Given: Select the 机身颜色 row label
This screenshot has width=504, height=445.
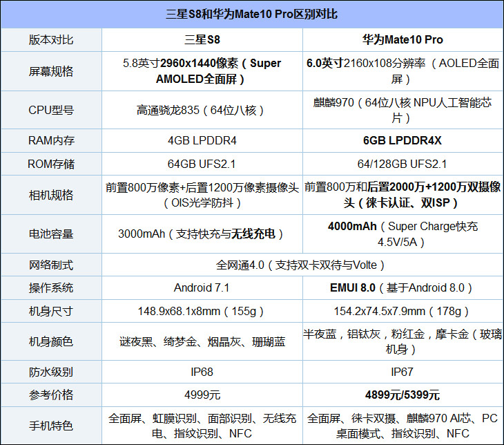Looking at the screenshot, I should (x=51, y=341).
